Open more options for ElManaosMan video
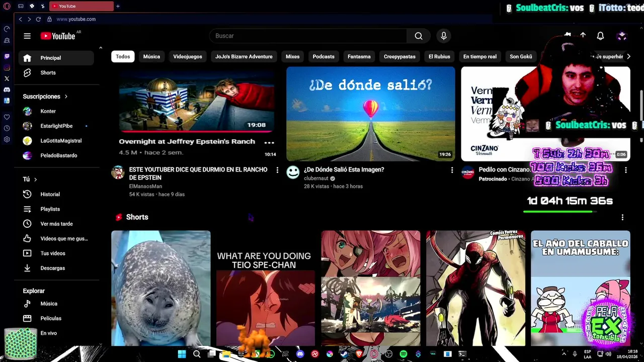This screenshot has height=362, width=644. point(277,170)
